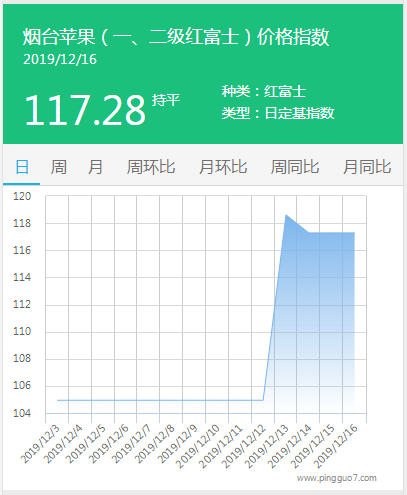Click the index value 117.28
The image size is (407, 495).
point(85,110)
